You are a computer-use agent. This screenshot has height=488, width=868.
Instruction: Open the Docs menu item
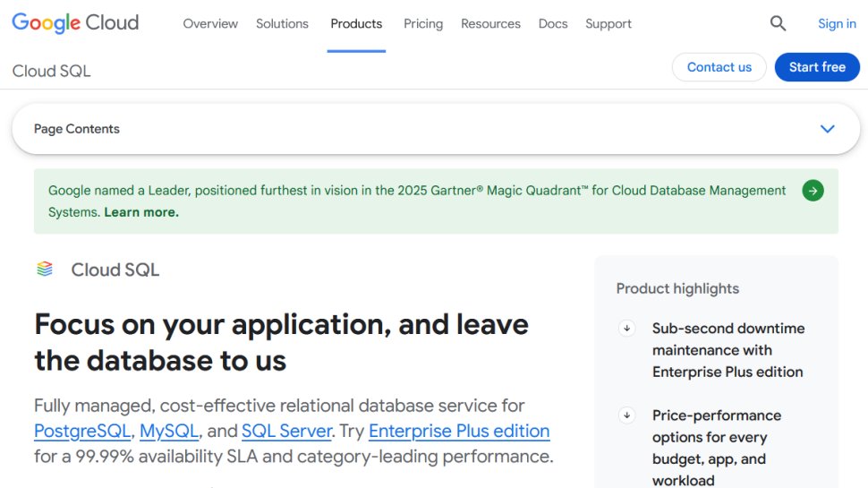click(553, 24)
